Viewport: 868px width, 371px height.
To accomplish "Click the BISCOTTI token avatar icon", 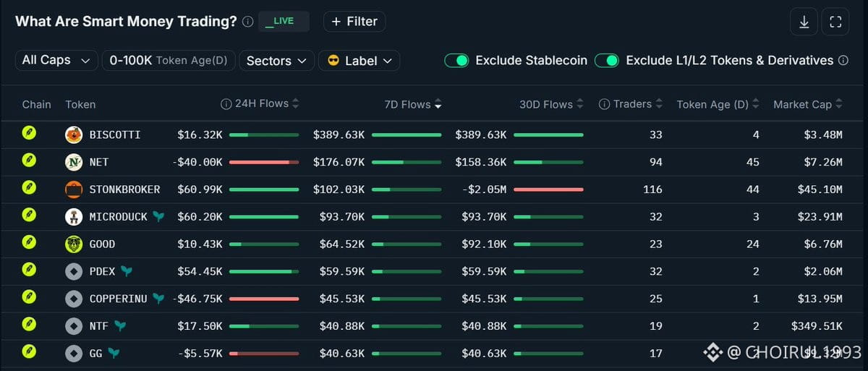I will 74,135.
